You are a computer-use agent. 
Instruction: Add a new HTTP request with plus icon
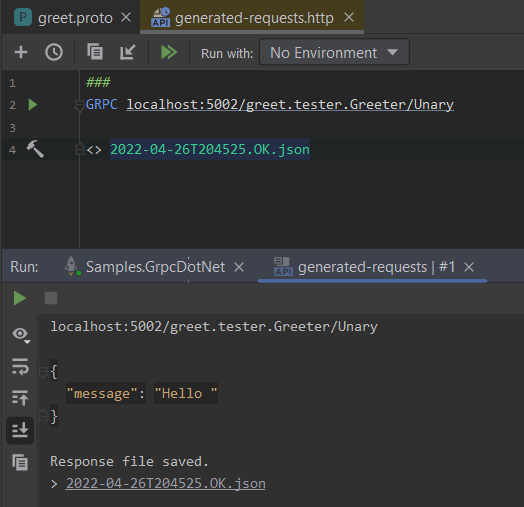click(21, 52)
